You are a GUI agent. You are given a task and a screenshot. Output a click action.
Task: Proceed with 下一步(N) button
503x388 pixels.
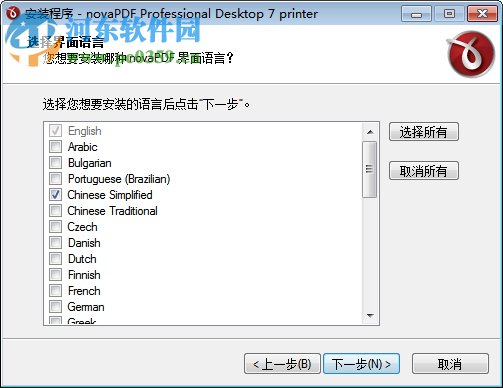coord(361,364)
